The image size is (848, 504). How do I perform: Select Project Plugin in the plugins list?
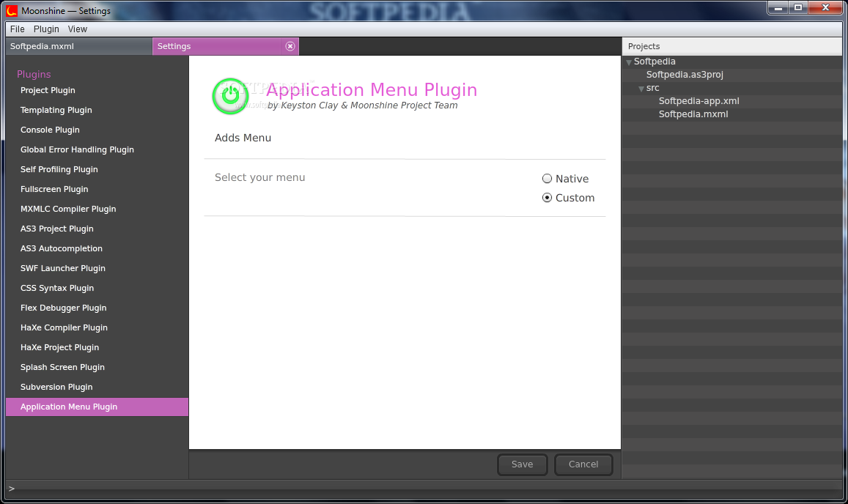click(97, 90)
